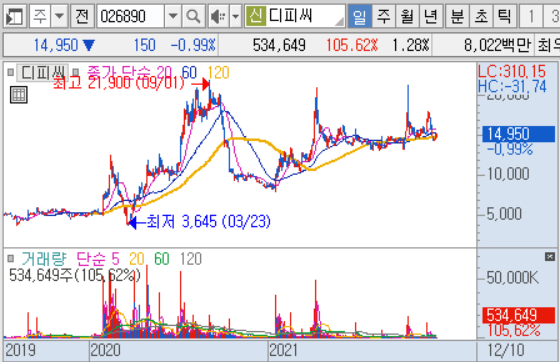Click current price 14,950 value
The height and width of the screenshot is (362, 560).
(x=56, y=45)
